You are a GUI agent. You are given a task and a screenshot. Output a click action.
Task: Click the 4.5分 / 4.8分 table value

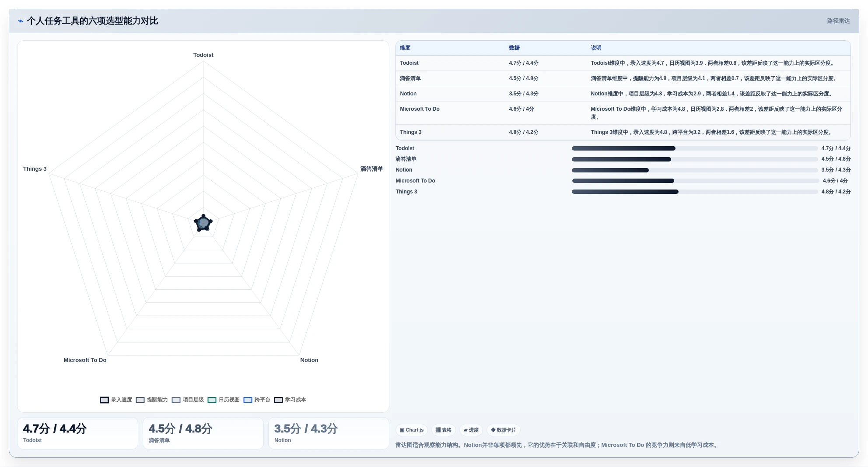[x=524, y=78]
